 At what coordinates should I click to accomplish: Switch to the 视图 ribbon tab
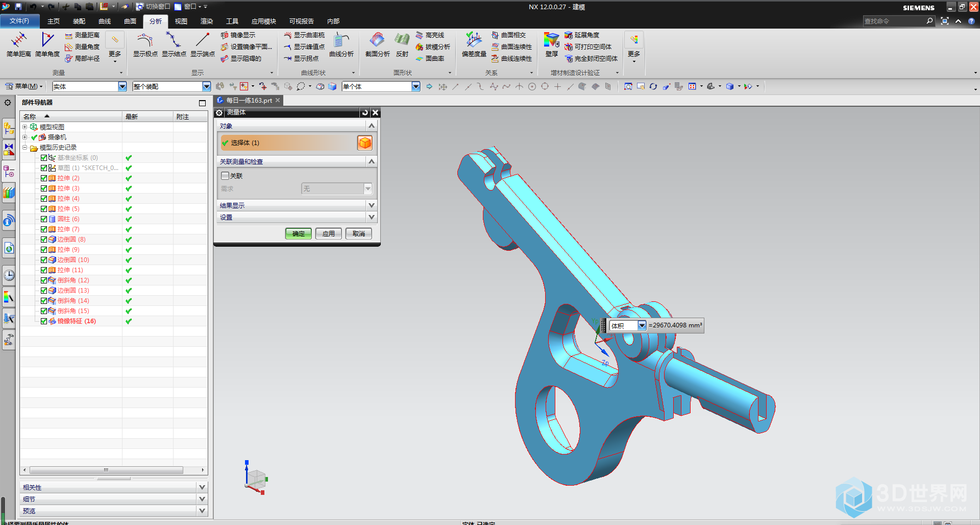pyautogui.click(x=181, y=21)
